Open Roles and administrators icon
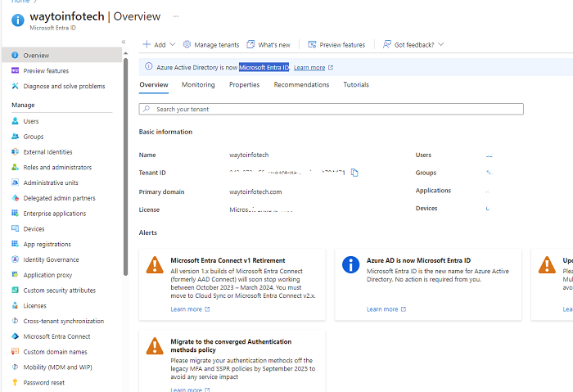Image resolution: width=573 pixels, height=392 pixels. click(x=15, y=167)
